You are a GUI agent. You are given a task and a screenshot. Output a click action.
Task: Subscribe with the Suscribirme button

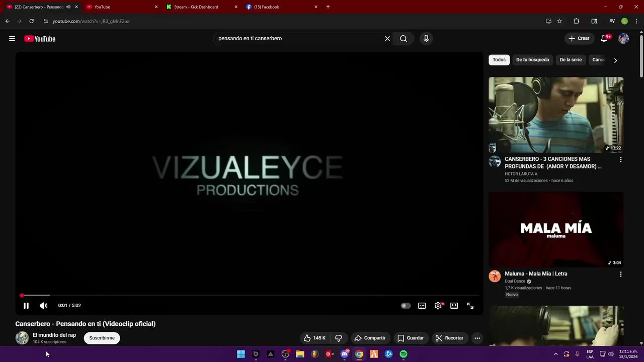pos(102,338)
